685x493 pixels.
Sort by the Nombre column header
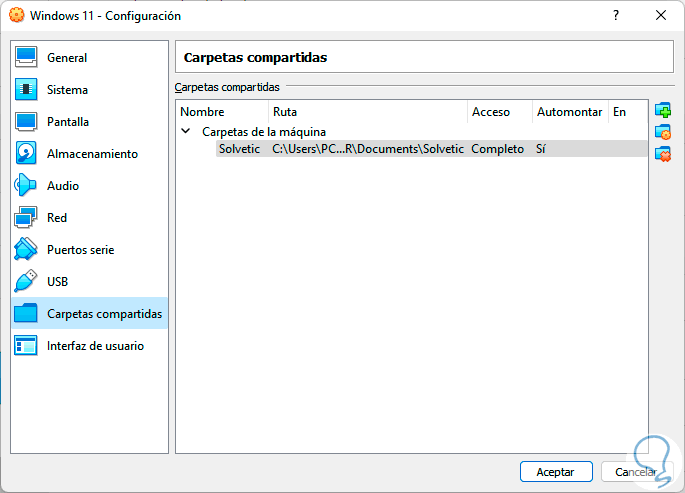pos(203,112)
